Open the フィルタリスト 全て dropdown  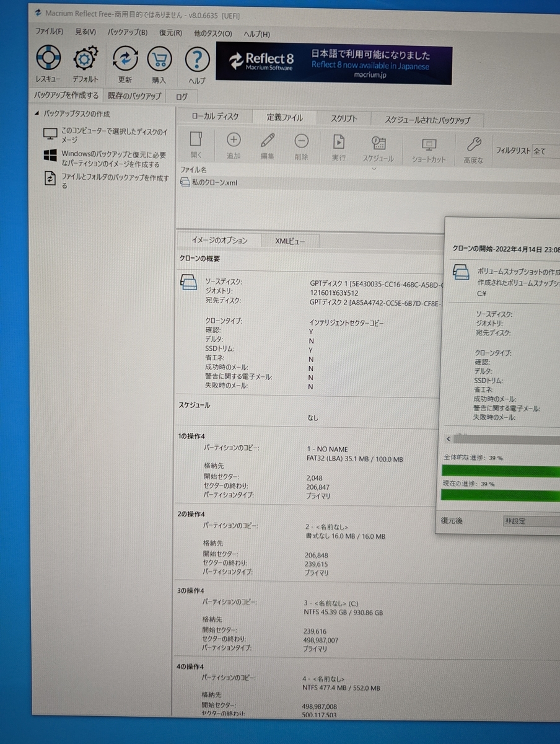coord(546,151)
